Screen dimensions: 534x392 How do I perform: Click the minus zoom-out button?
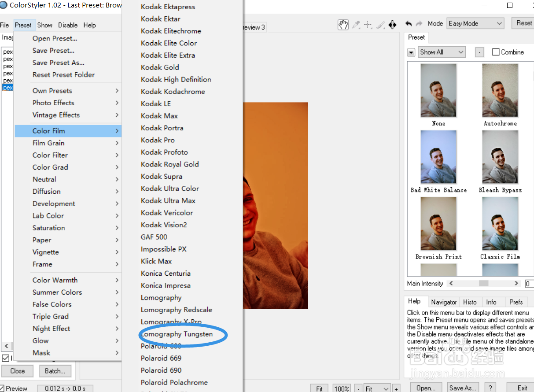[358, 388]
